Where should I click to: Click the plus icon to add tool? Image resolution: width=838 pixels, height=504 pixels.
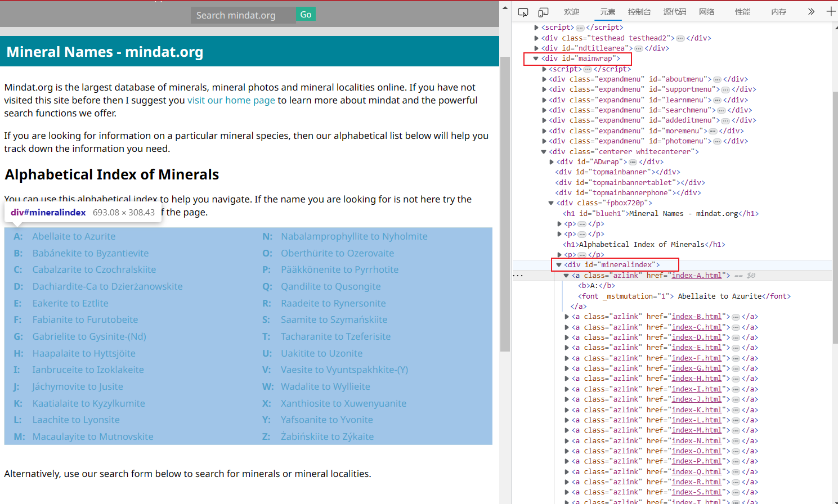point(831,12)
